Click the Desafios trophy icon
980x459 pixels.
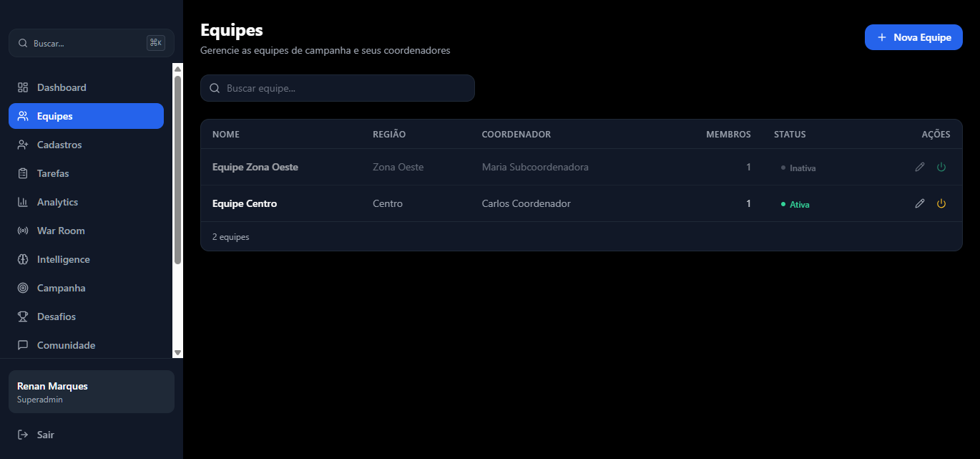pyautogui.click(x=23, y=317)
